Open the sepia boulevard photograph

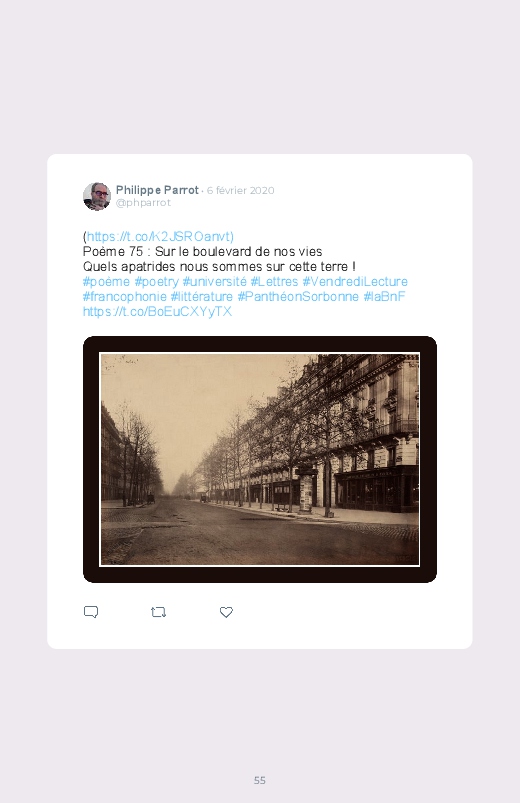pos(260,459)
